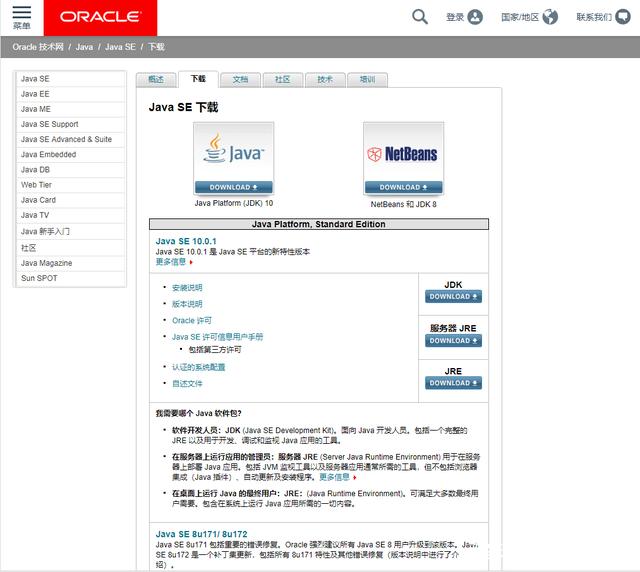Open the 版本说明 link

pos(187,304)
